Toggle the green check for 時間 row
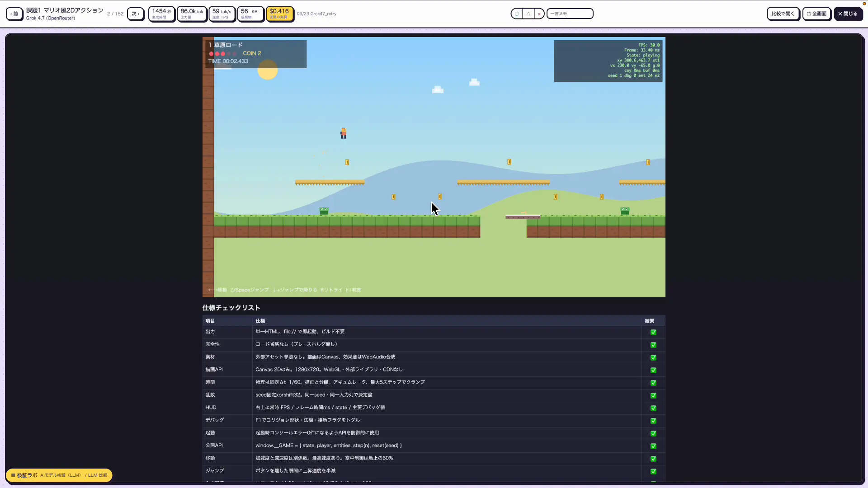The width and height of the screenshot is (868, 488). pos(653,383)
